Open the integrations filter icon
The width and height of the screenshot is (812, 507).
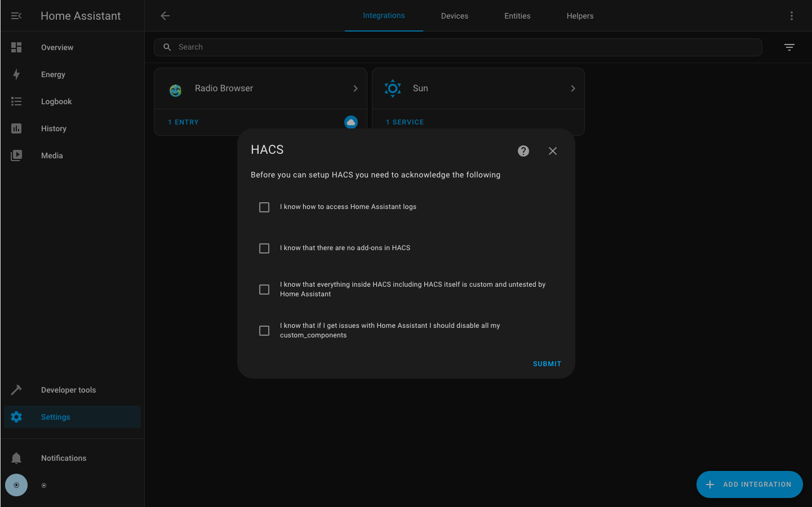[x=789, y=47]
